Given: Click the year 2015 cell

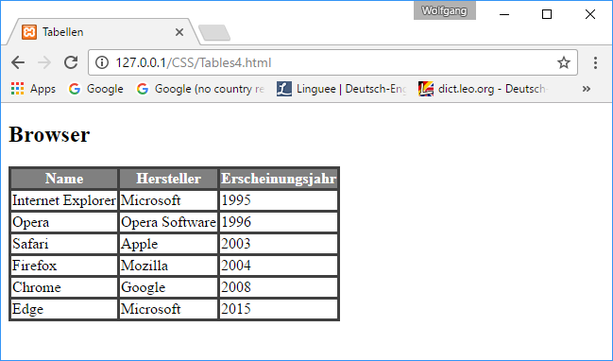Looking at the screenshot, I should 278,309.
